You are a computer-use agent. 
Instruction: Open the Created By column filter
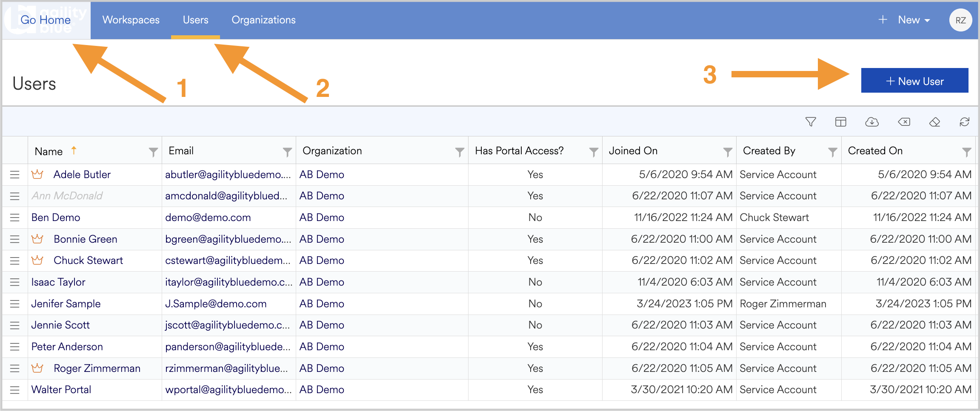[x=833, y=152]
